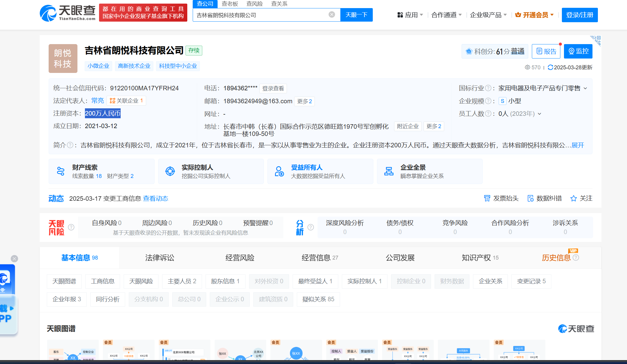Click the 发票抬头 invoice icon
The image size is (627, 364).
tap(487, 198)
